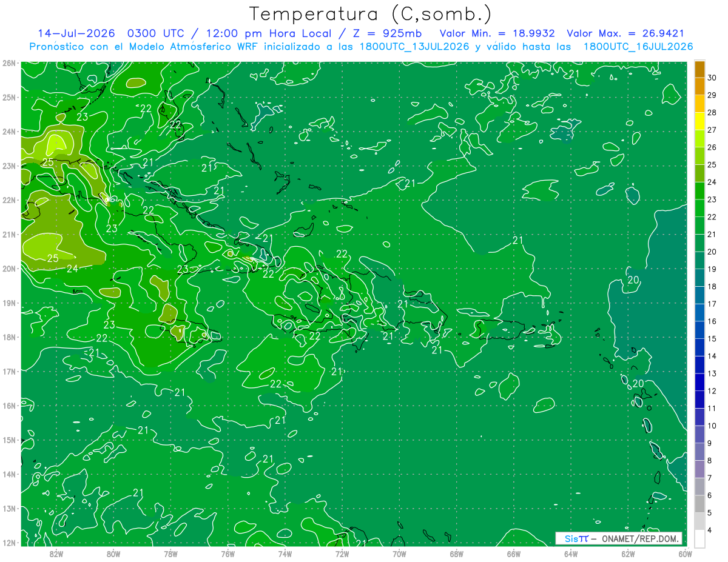Click the '68W' longitude axis label
The width and height of the screenshot is (728, 562).
[x=456, y=554]
